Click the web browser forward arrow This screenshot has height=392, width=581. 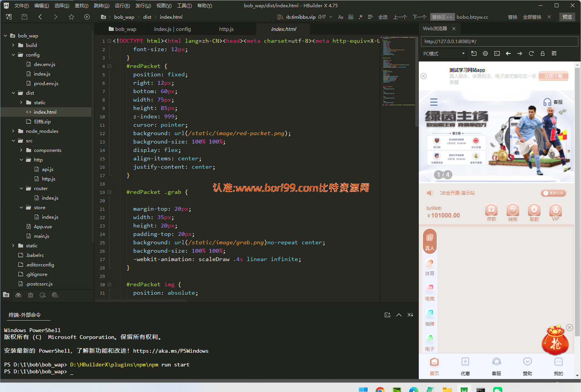click(520, 54)
